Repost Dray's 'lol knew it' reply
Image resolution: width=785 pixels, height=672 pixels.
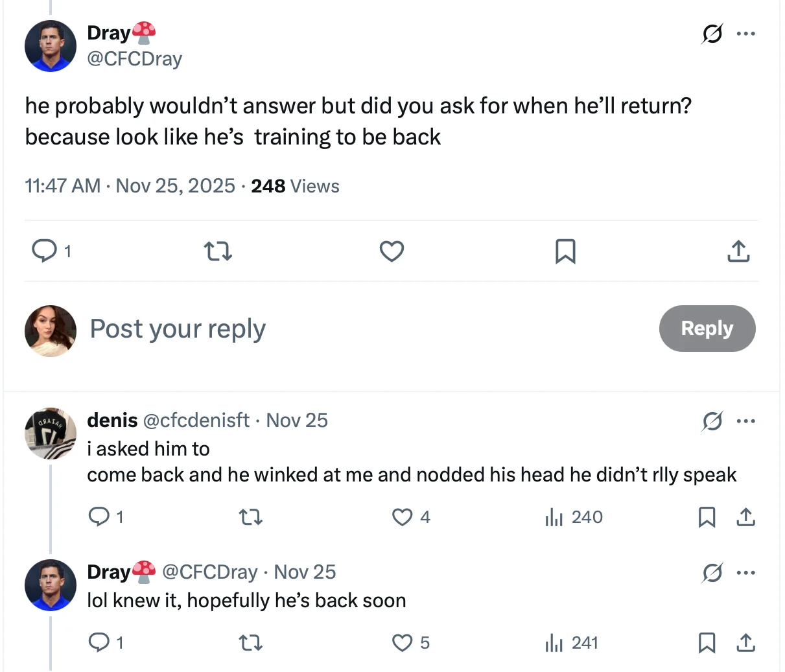(x=250, y=643)
